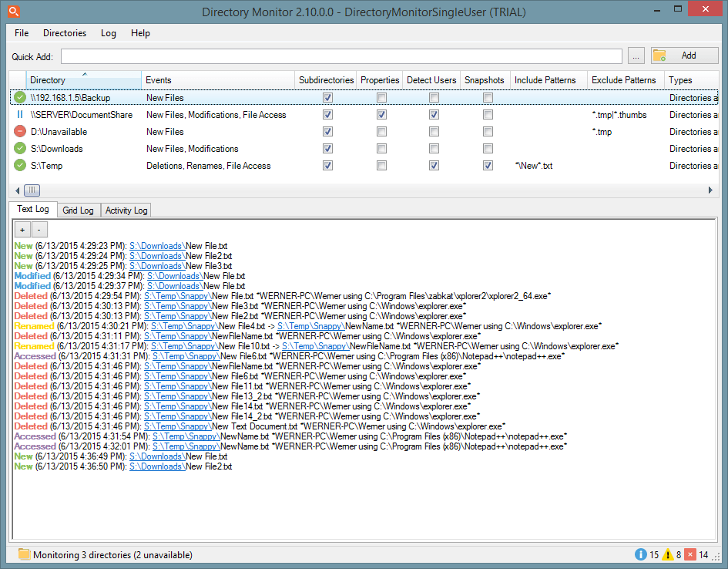Click the red error icon in status bar

tap(690, 554)
